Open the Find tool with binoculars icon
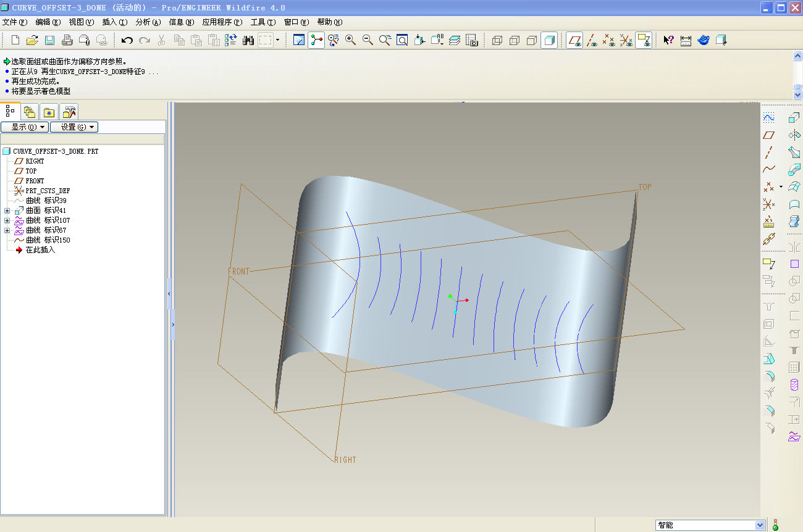The height and width of the screenshot is (532, 803). [248, 40]
